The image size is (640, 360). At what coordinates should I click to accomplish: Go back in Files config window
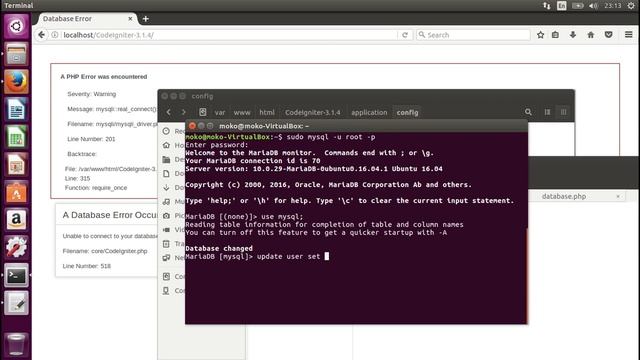point(169,112)
